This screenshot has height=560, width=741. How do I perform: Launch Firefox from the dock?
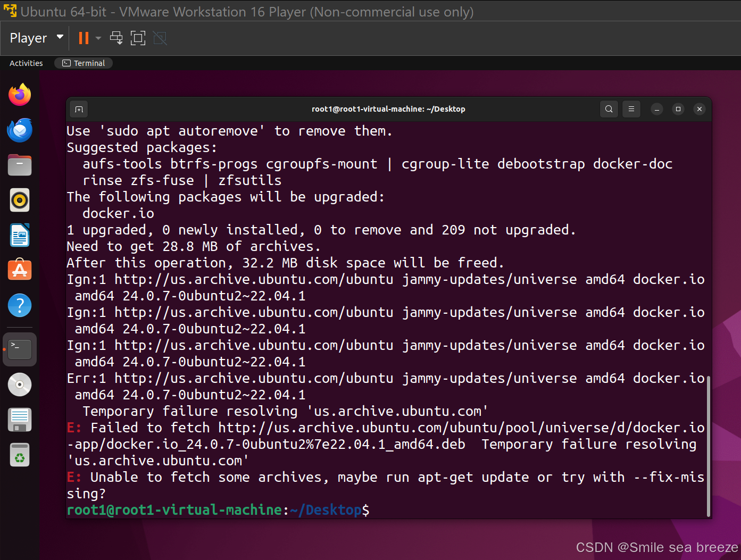pos(20,94)
